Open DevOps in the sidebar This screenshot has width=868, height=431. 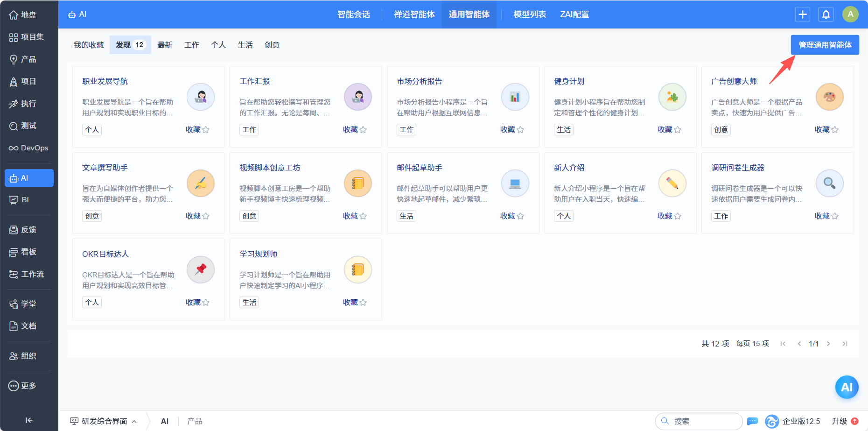(x=29, y=148)
